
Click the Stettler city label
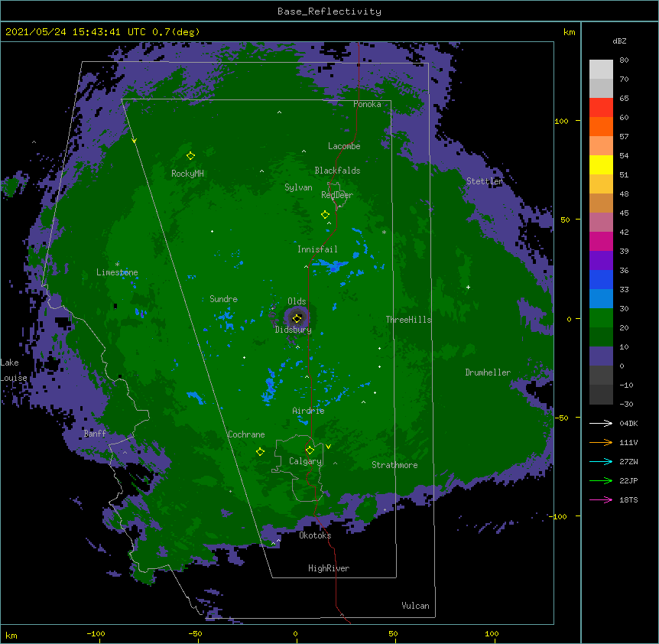485,181
